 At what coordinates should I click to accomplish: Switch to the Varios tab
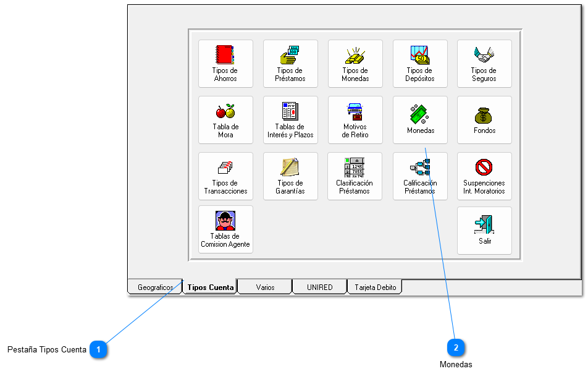(265, 287)
